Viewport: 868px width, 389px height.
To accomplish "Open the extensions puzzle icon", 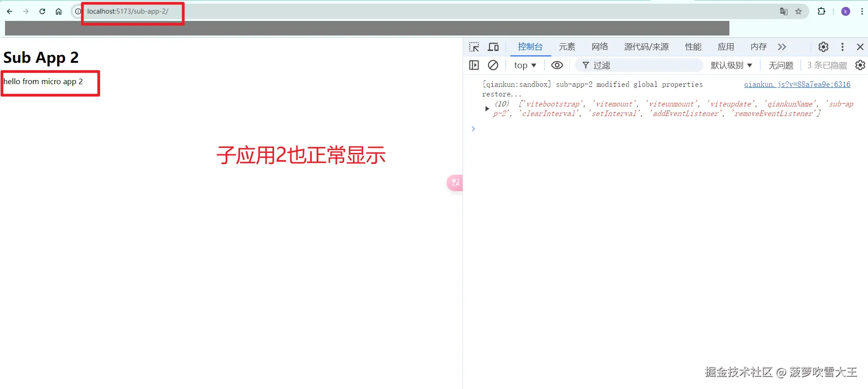I will click(821, 11).
